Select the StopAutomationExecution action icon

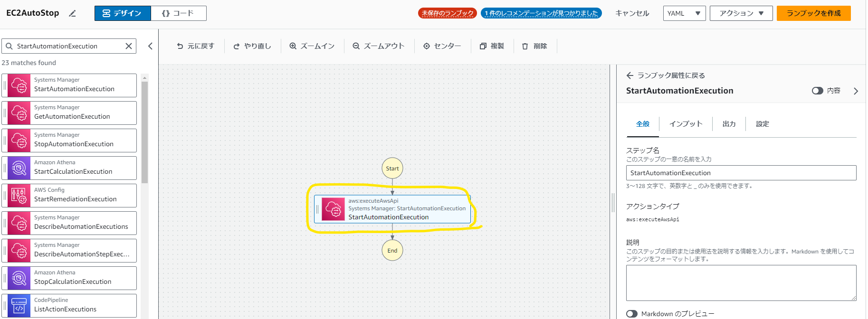[19, 141]
